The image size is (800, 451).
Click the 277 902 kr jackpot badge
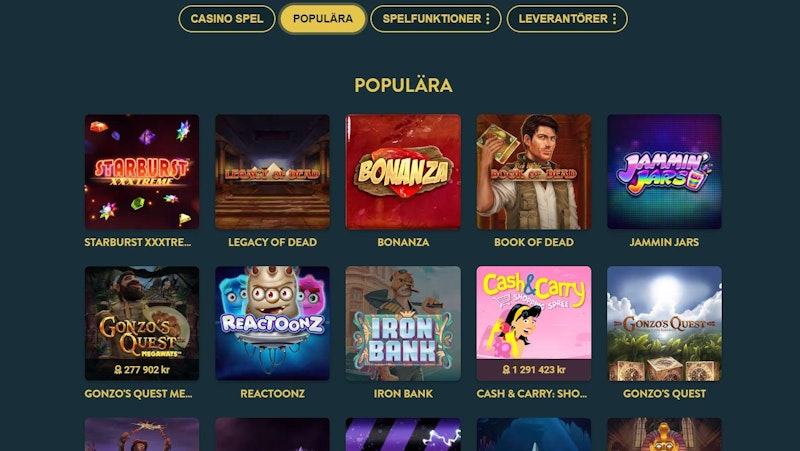[142, 369]
